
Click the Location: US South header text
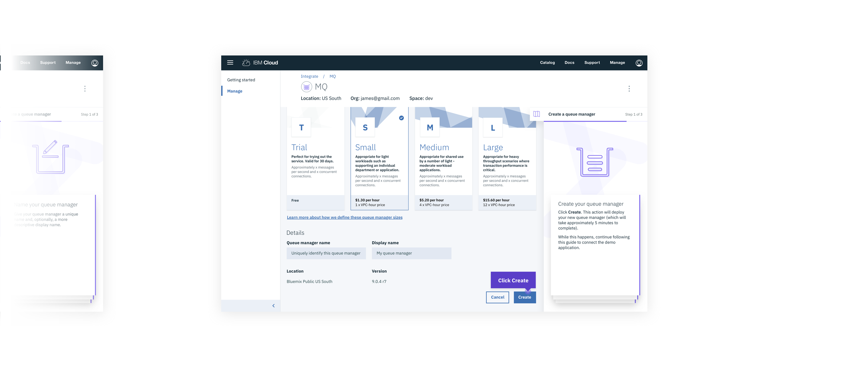(321, 98)
